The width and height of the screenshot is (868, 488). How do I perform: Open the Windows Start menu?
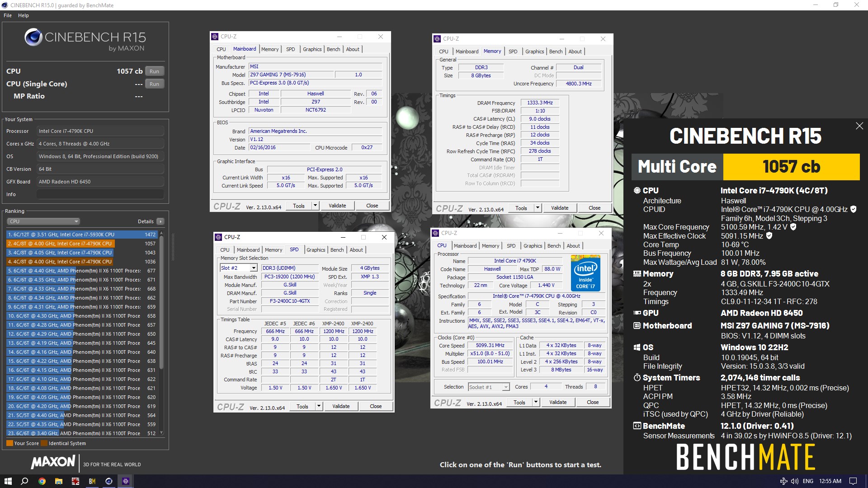click(8, 481)
